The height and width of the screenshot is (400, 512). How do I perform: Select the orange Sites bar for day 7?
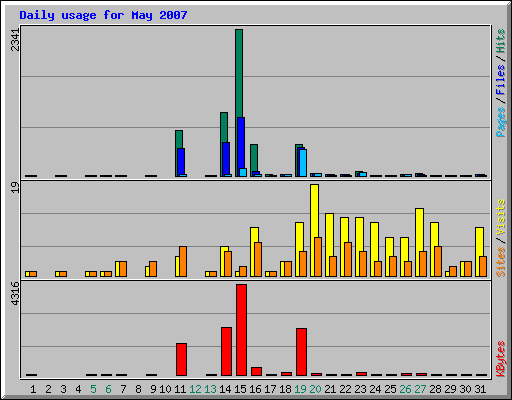tap(123, 269)
